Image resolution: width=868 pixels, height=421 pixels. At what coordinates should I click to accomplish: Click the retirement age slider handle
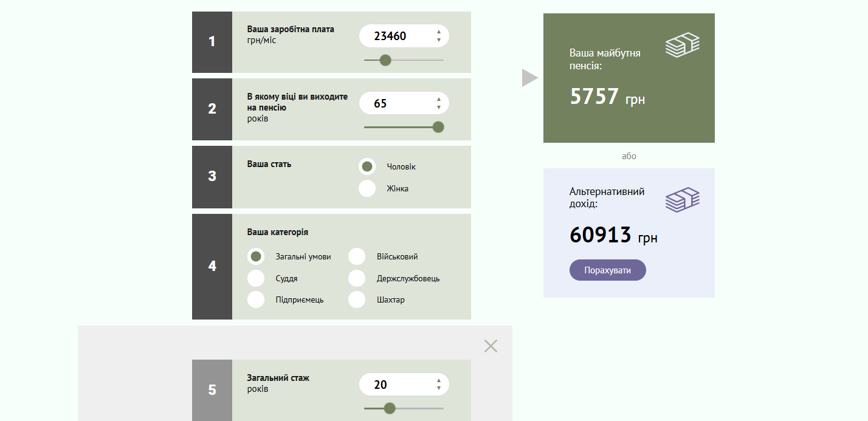pos(438,127)
